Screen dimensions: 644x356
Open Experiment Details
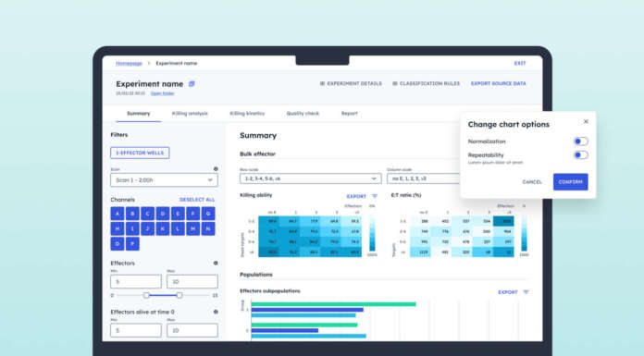(x=351, y=83)
